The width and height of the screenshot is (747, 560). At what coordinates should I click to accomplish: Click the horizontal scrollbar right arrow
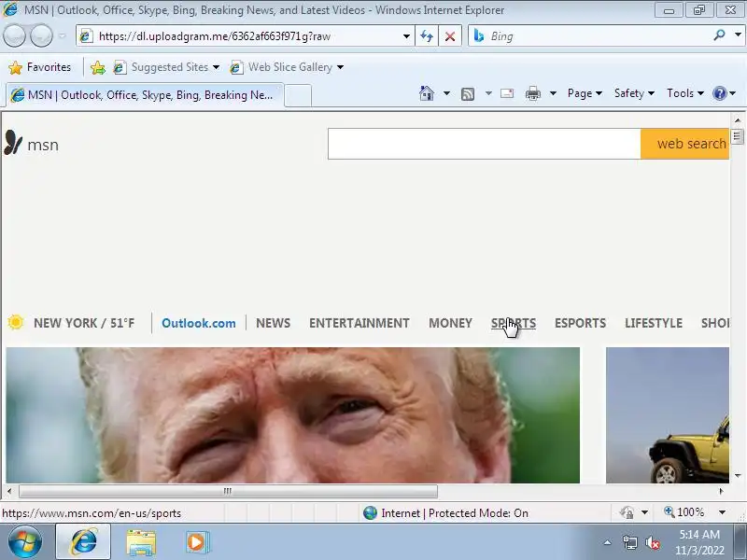(x=721, y=491)
